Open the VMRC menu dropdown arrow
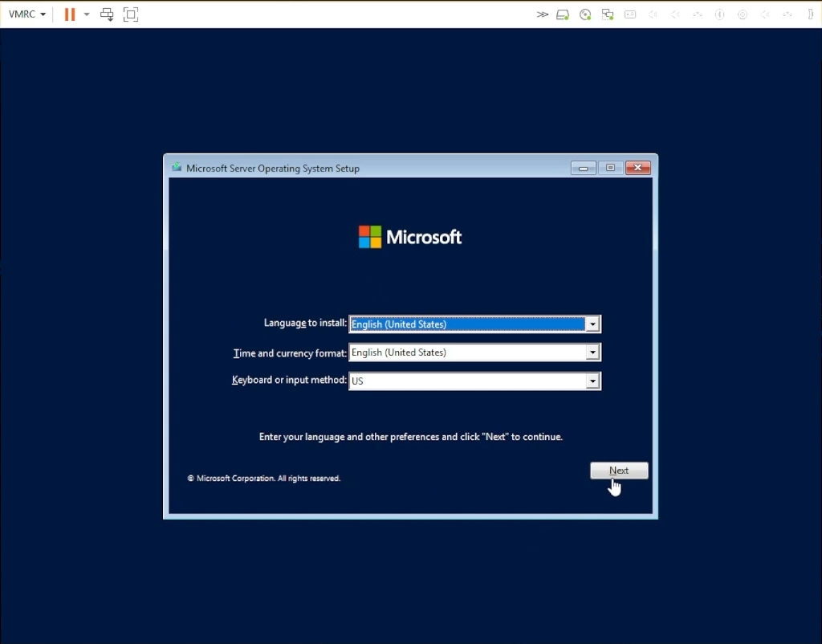 (x=42, y=14)
